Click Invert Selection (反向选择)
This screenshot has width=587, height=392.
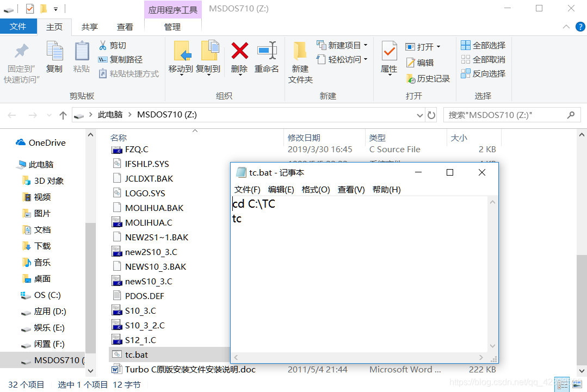click(x=483, y=74)
